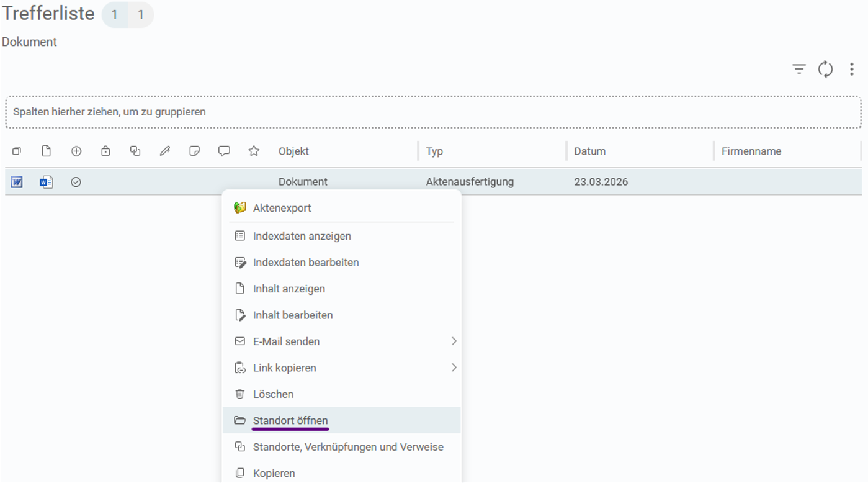Open the three-dot more options menu

[x=852, y=69]
